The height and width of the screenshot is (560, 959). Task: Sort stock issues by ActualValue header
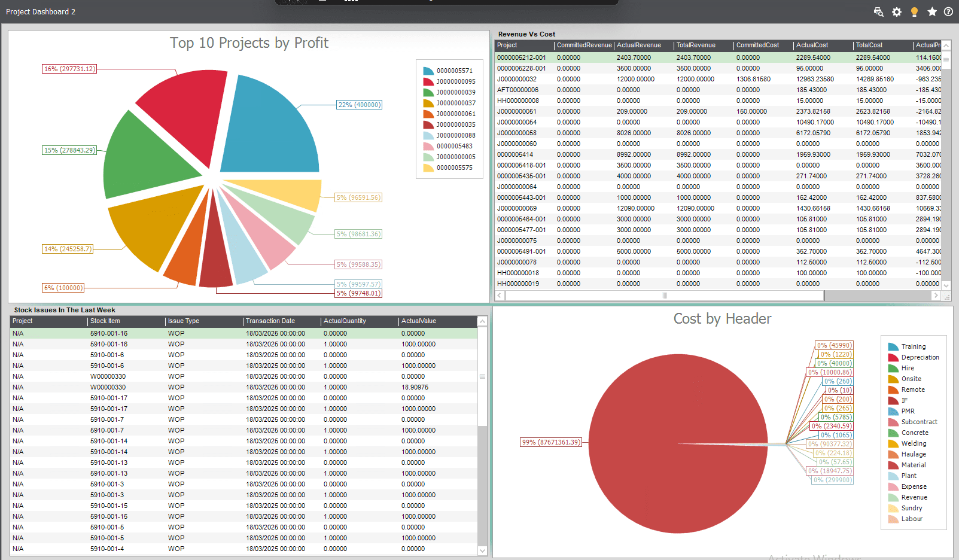click(x=438, y=321)
